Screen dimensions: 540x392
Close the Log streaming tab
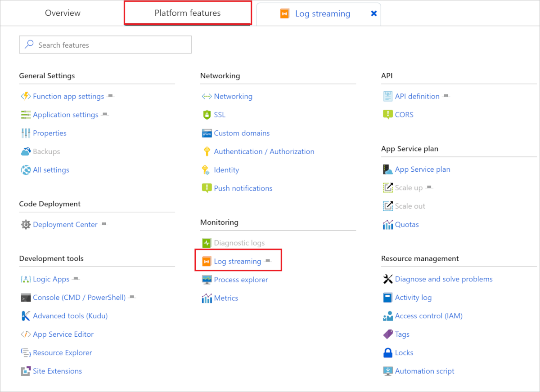(374, 13)
